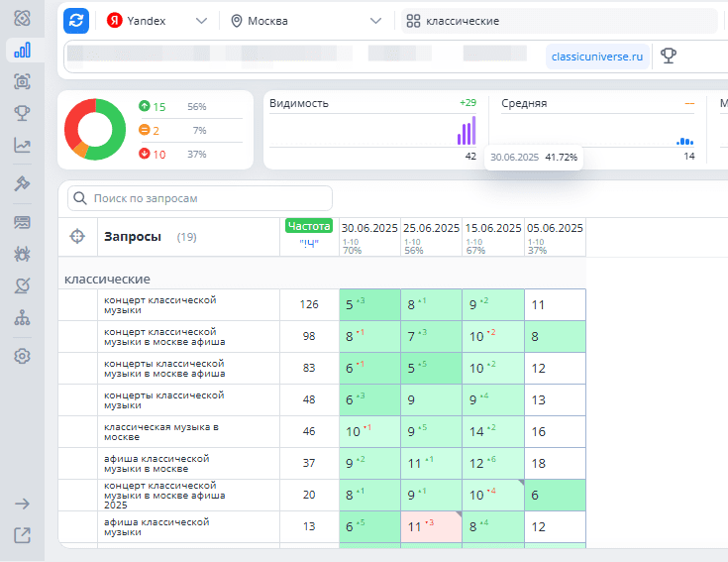728x562 pixels.
Task: Click the red down-arrow 10 indicator
Action: [x=153, y=155]
